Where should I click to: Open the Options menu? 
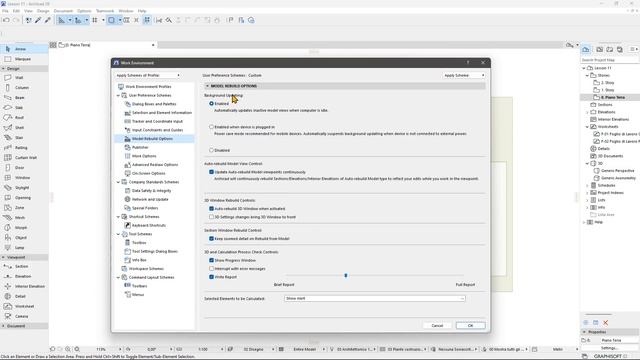click(84, 11)
